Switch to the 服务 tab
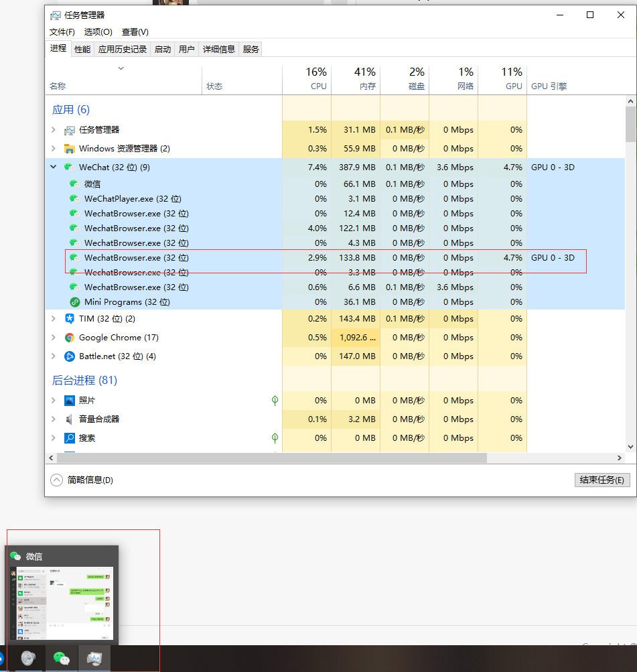This screenshot has width=637, height=672. pos(251,50)
